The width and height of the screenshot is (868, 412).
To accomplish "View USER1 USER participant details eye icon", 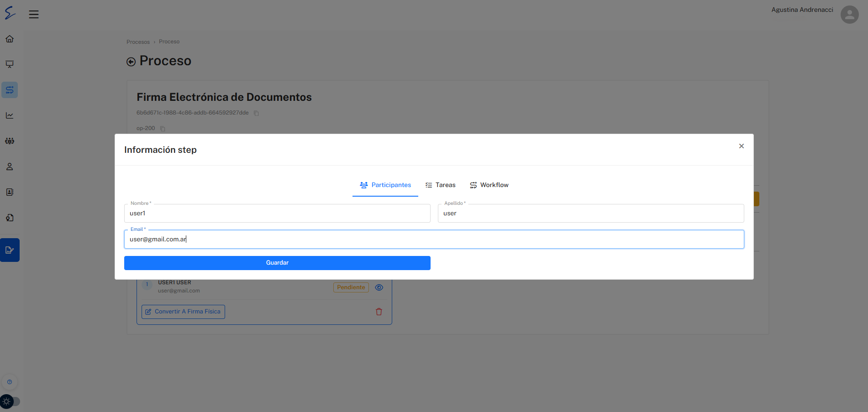I will click(x=379, y=287).
